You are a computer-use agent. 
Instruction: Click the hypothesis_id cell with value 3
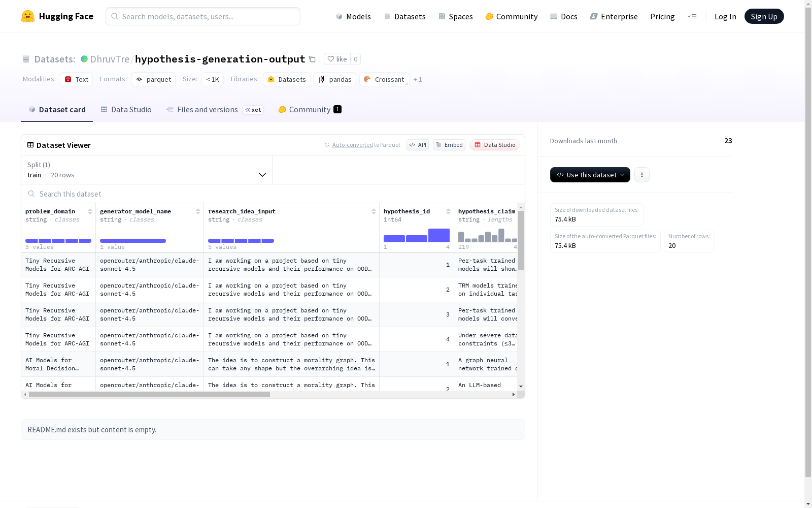click(417, 314)
